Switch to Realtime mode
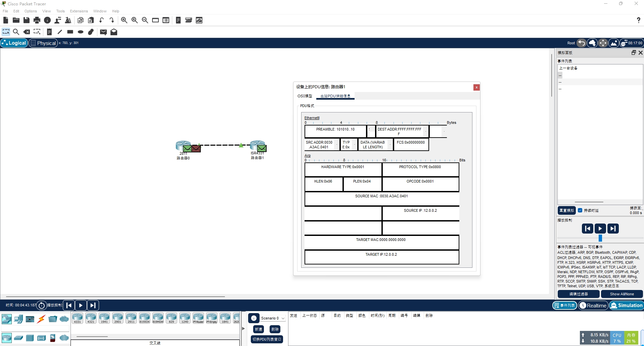This screenshot has height=346, width=644. point(593,305)
